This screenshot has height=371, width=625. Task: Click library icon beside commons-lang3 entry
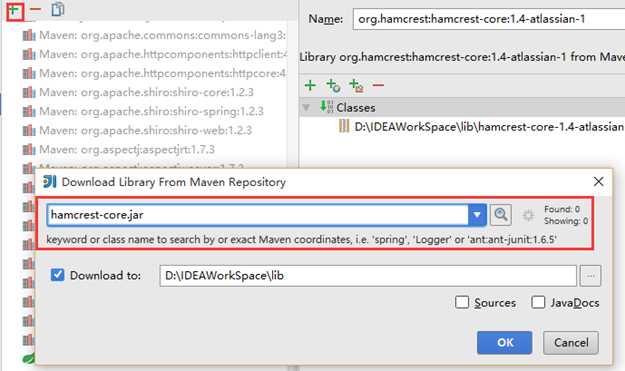(29, 35)
